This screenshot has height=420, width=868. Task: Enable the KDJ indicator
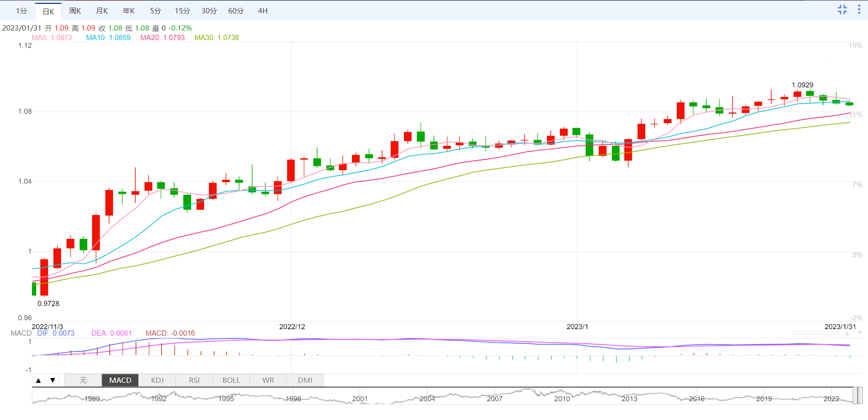[157, 380]
